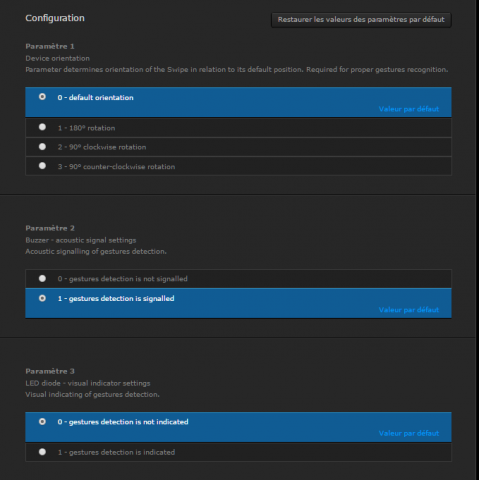The image size is (479, 480).
Task: Click the Swipe orientation parameter description
Action: tap(237, 70)
